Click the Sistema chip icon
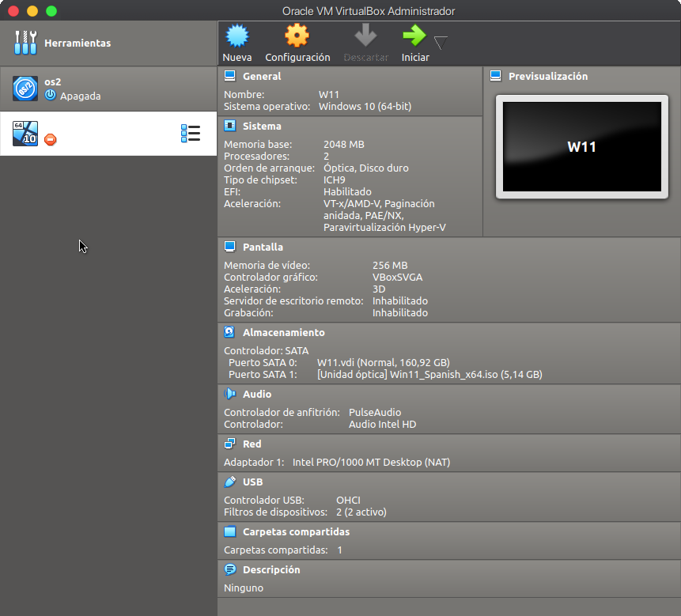The width and height of the screenshot is (681, 616). [229, 126]
